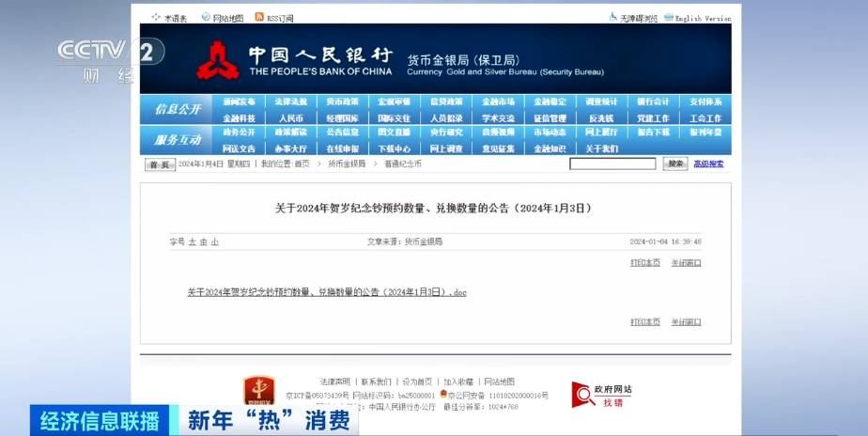Image resolution: width=868 pixels, height=436 pixels.
Task: Open the 支付体系 menu item
Action: coord(705,101)
